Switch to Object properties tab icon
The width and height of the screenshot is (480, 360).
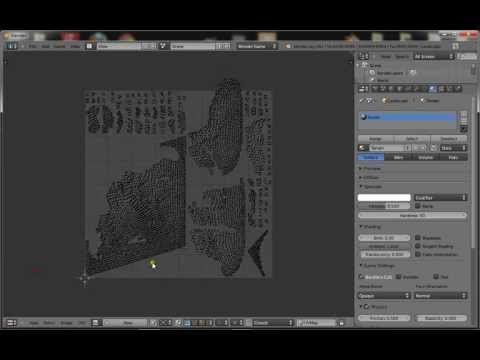399,89
